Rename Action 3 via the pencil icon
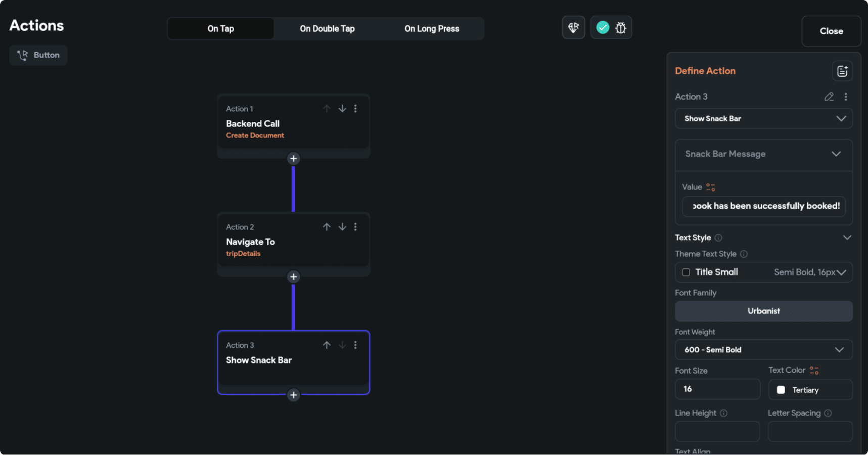The image size is (868, 455). coord(829,97)
